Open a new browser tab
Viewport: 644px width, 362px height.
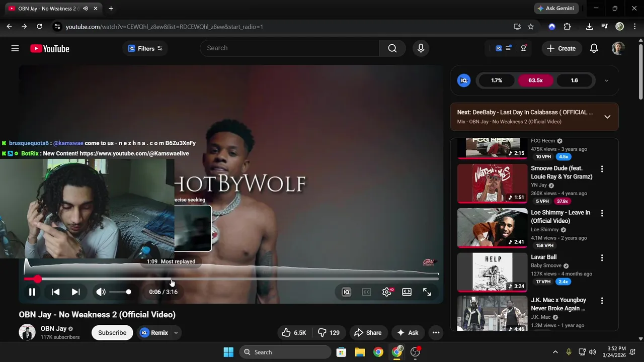coord(111,9)
